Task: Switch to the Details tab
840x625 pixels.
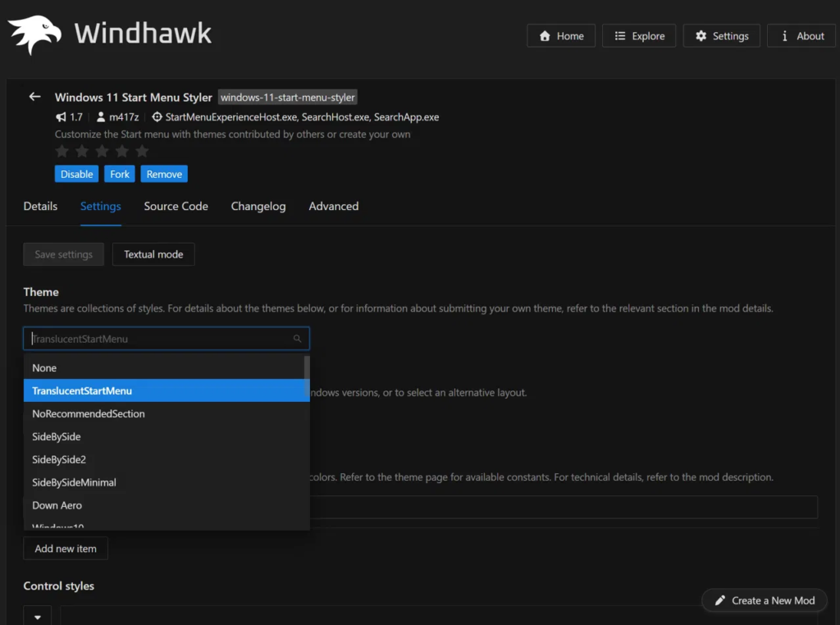Action: pyautogui.click(x=40, y=206)
